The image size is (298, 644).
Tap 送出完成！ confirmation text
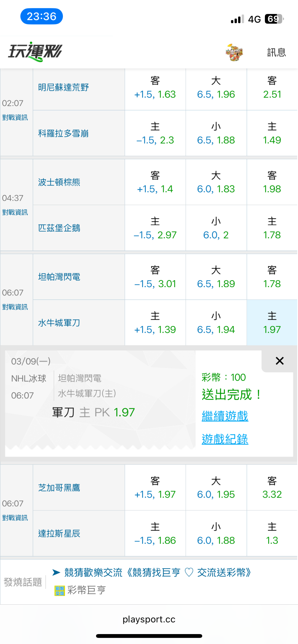point(232,394)
